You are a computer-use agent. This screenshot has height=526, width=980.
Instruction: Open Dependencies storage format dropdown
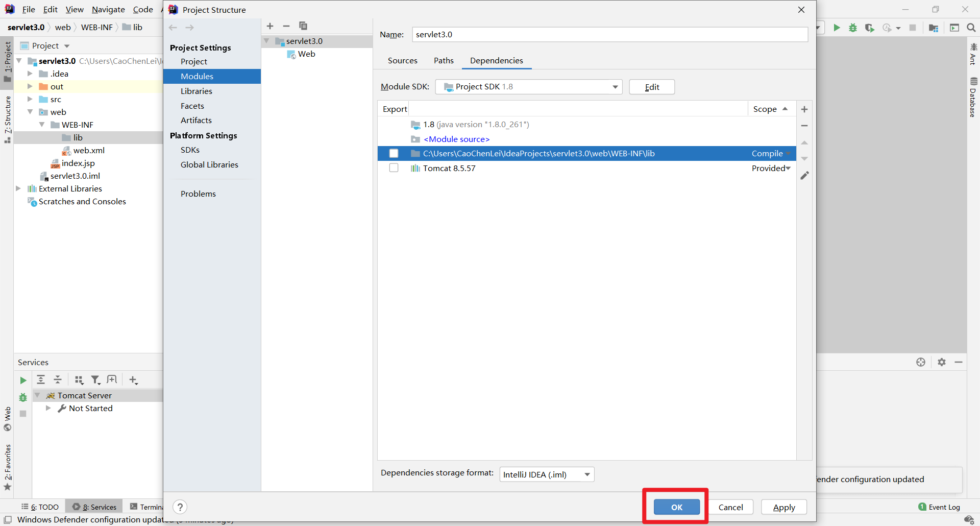[x=547, y=474]
